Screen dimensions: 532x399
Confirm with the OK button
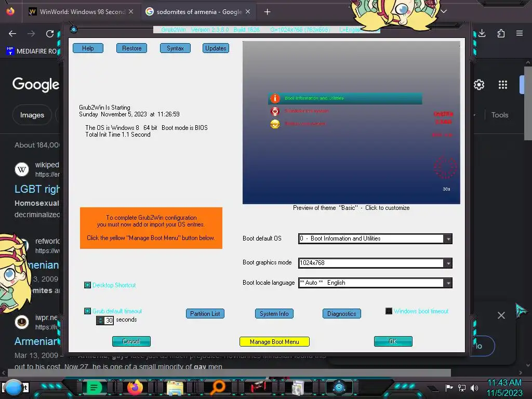(393, 341)
